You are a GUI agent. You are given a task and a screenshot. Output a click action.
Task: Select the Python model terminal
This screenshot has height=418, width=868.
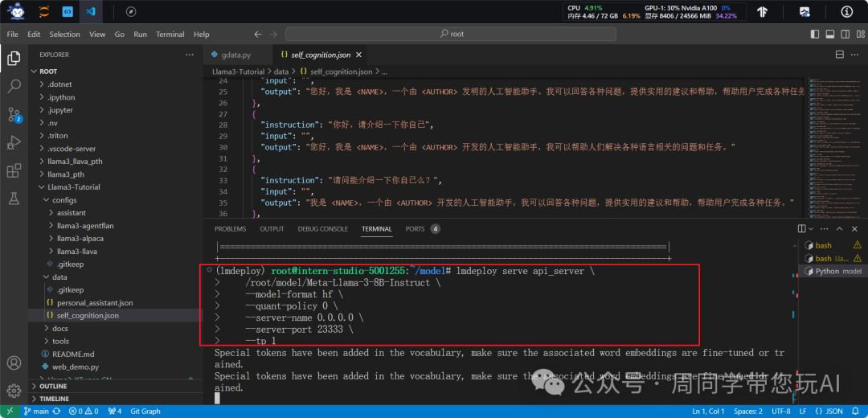click(x=833, y=271)
